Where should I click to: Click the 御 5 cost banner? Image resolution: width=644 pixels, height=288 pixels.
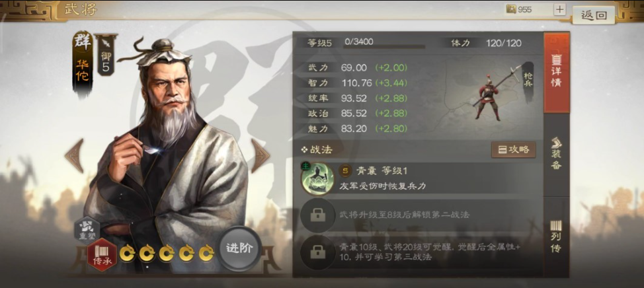point(106,55)
